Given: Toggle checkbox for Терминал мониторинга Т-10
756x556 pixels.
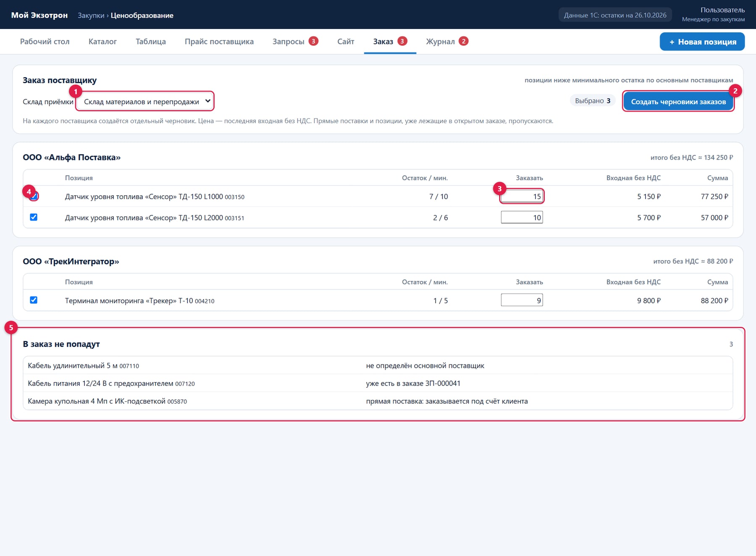Looking at the screenshot, I should [x=34, y=300].
